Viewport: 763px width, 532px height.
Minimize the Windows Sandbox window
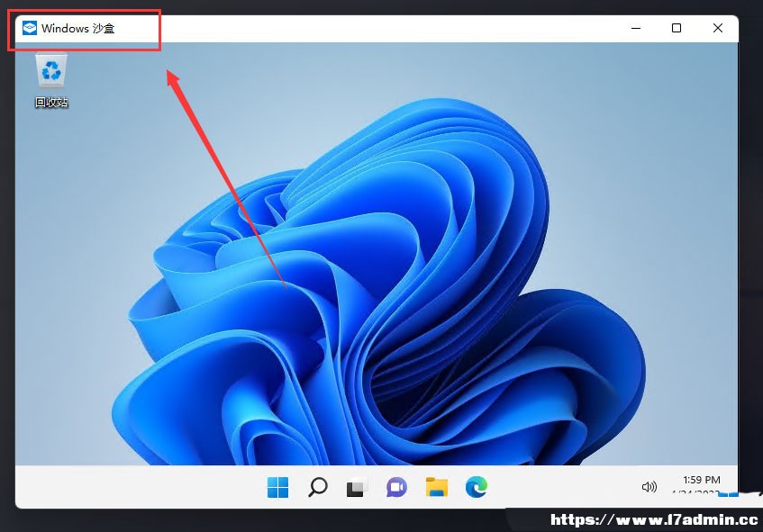pyautogui.click(x=636, y=28)
